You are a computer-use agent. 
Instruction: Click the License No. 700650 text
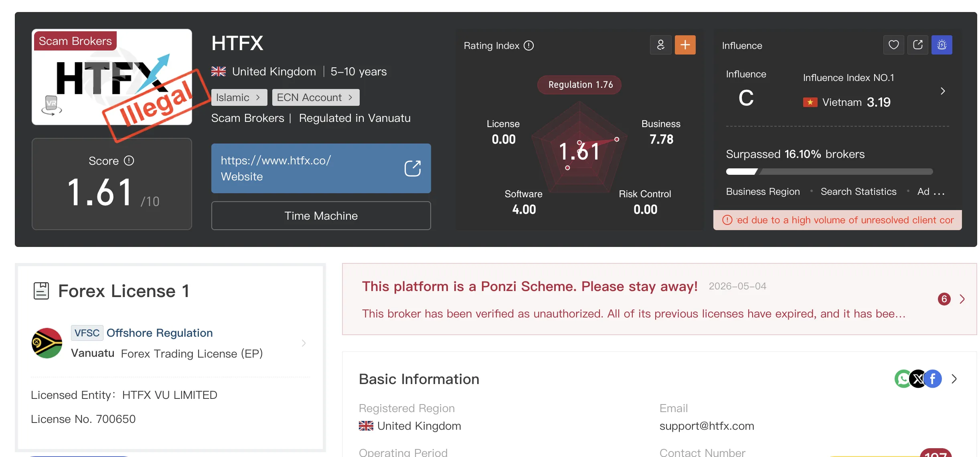pyautogui.click(x=83, y=419)
